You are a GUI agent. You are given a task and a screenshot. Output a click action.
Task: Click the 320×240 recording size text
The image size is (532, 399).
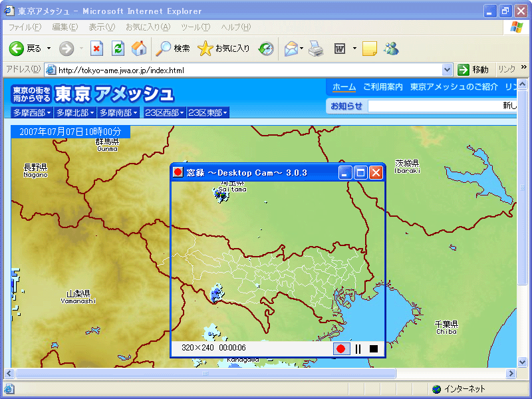(198, 348)
